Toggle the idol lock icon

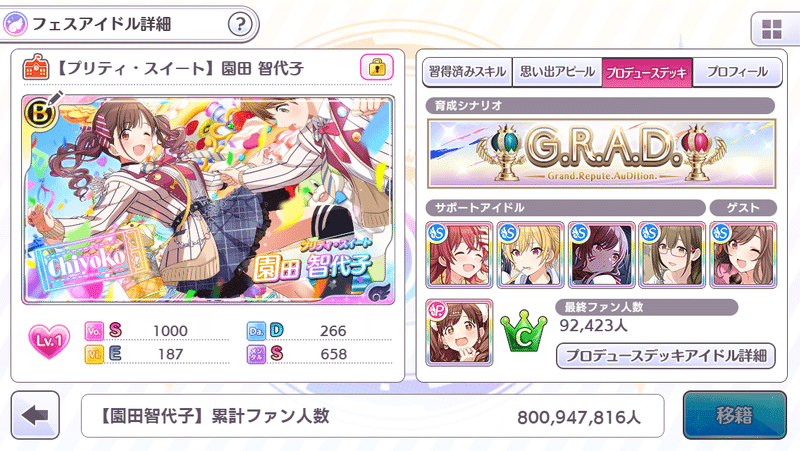point(377,67)
